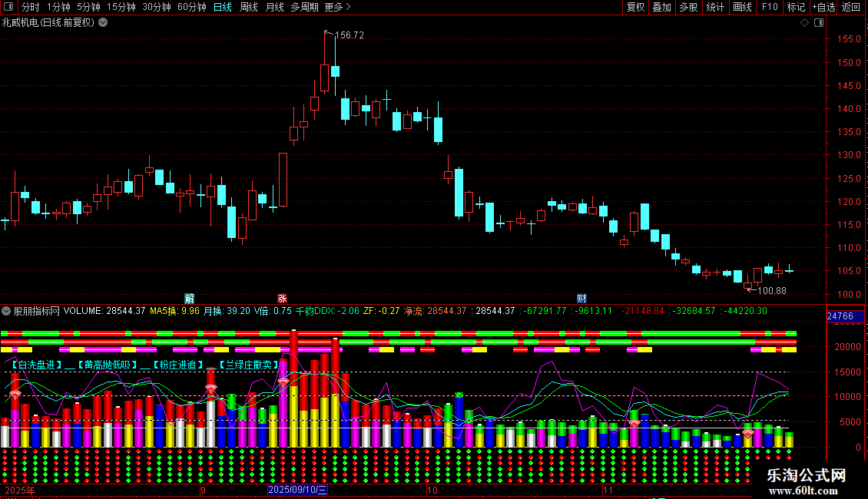Click the 【兰绿庄撤卖】 legend label

[249, 365]
